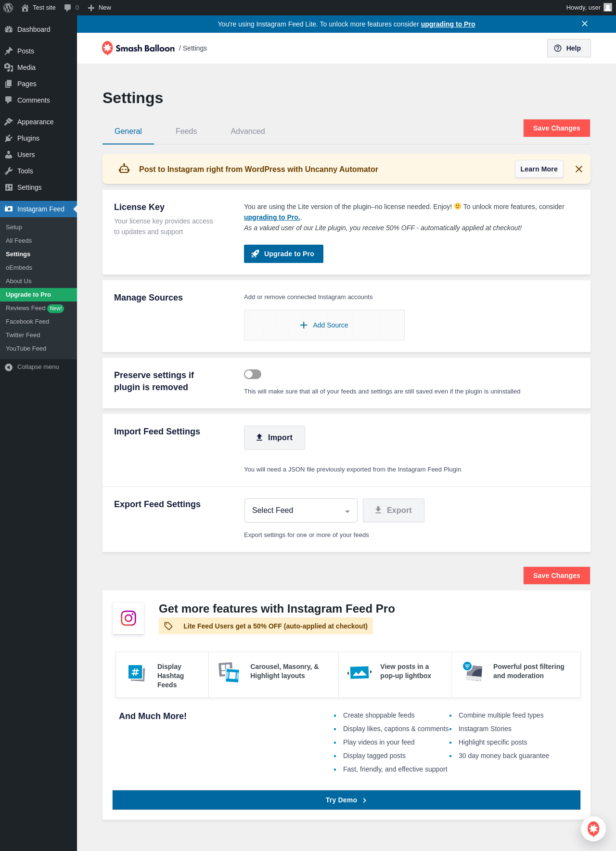This screenshot has height=851, width=616.
Task: Switch to the Feeds tab
Action: 186,131
